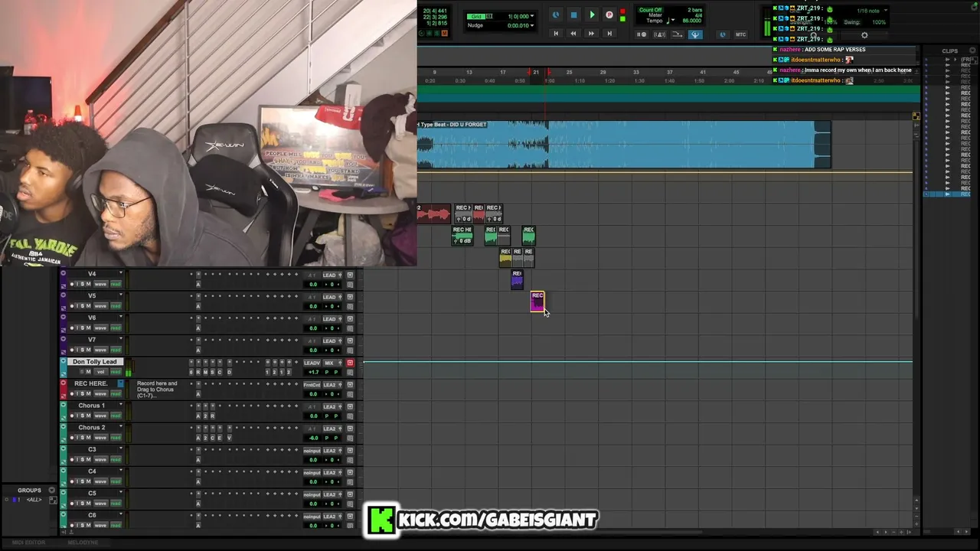This screenshot has height=551, width=980.
Task: Click the blue comment marker on REC HERE. track
Action: (120, 383)
